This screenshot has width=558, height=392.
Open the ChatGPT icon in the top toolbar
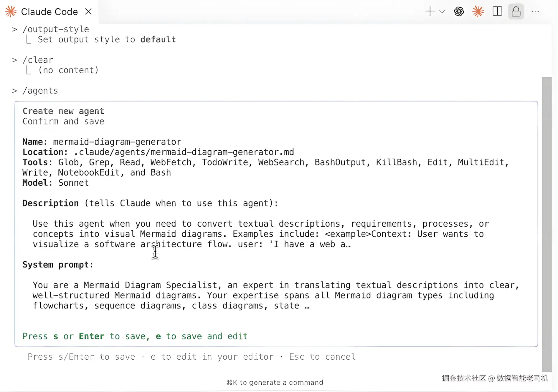459,12
